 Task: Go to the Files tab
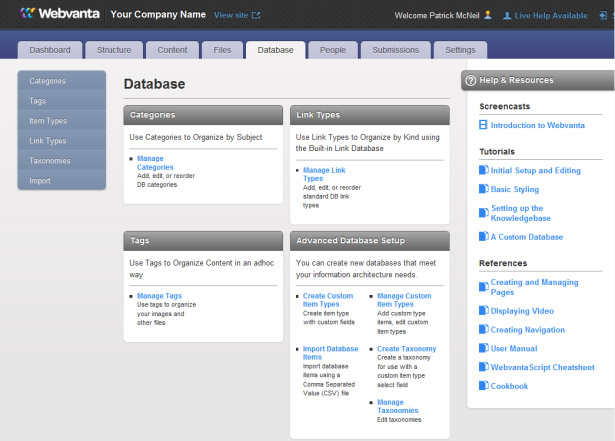coord(222,50)
